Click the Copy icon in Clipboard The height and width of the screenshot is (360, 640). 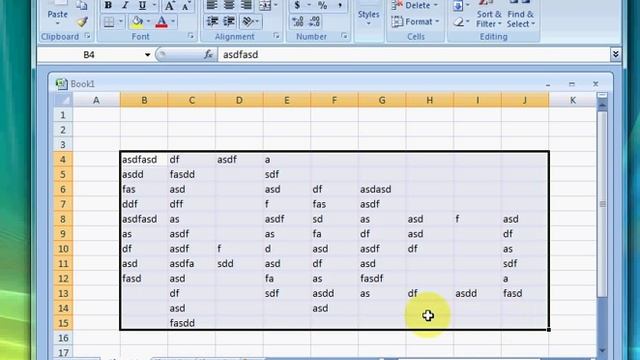coord(82,5)
